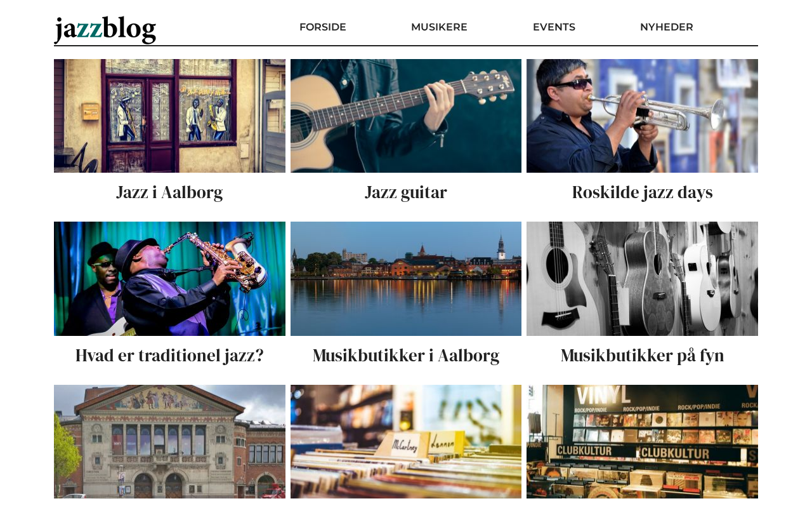812x508 pixels.
Task: Click the harbor waterfront skyline image
Action: pyautogui.click(x=406, y=279)
